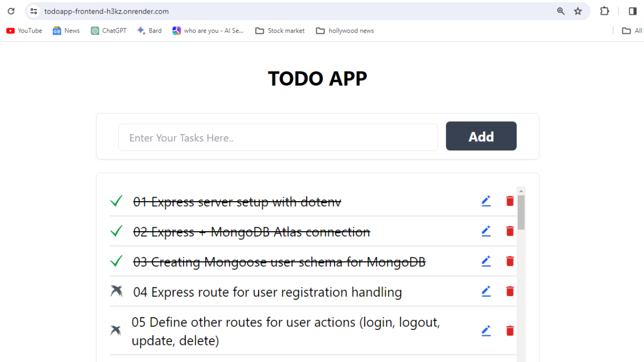This screenshot has height=362, width=644.
Task: Delete the 02 MongoDB Atlas connection task
Action: (510, 231)
